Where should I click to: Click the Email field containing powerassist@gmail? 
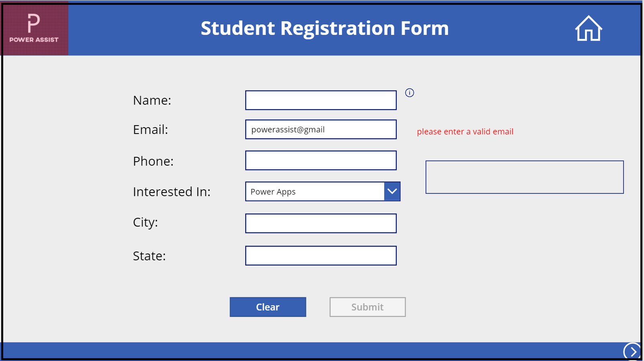pyautogui.click(x=320, y=129)
